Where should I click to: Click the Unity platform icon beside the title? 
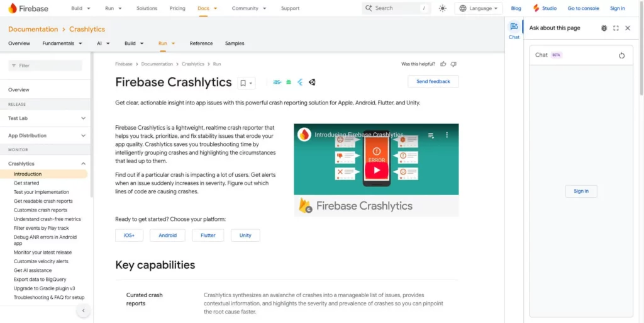[312, 82]
